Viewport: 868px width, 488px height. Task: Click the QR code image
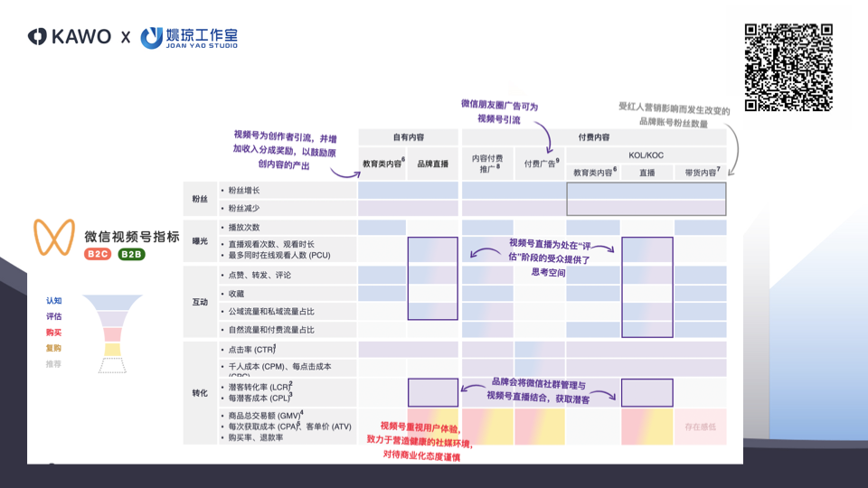788,68
